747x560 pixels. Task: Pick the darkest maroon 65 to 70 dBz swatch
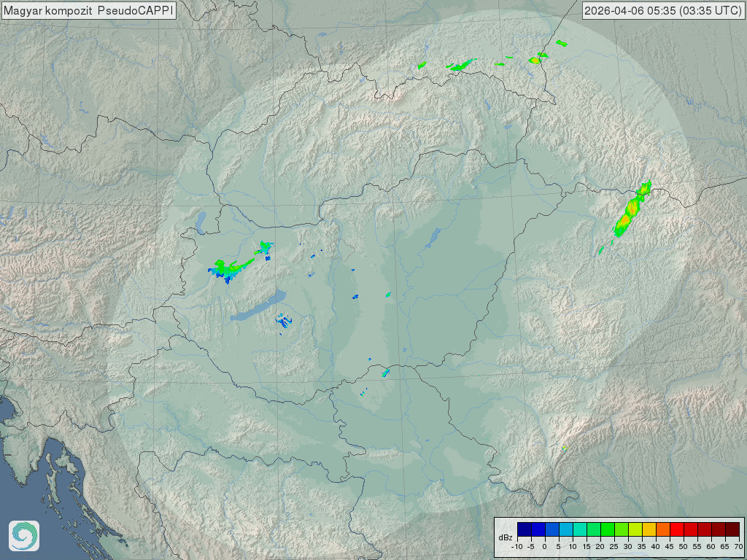point(732,529)
